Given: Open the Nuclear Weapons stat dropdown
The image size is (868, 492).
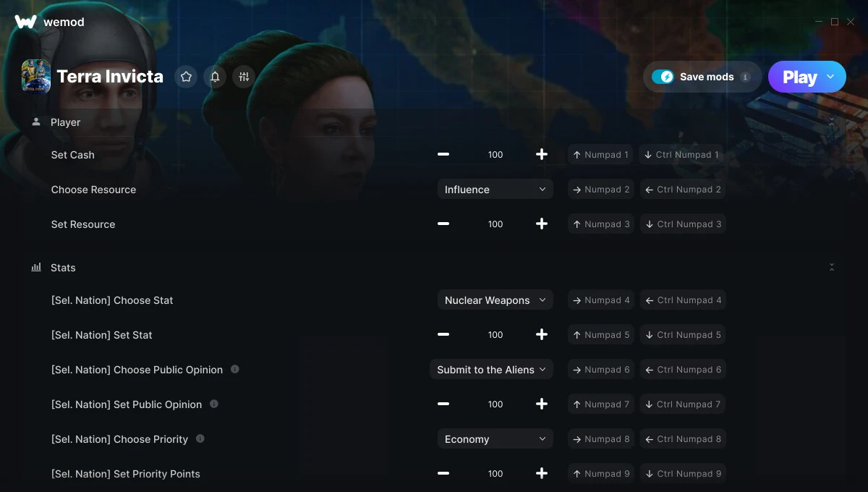Looking at the screenshot, I should 495,300.
